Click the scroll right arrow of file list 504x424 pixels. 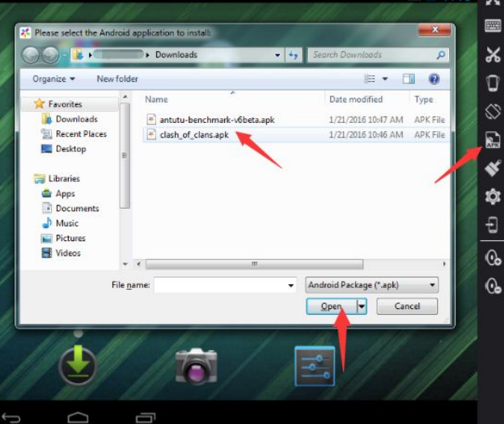tap(444, 265)
